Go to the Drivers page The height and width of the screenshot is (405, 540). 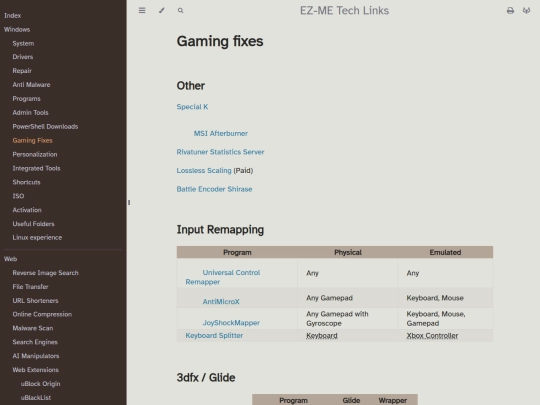(23, 57)
